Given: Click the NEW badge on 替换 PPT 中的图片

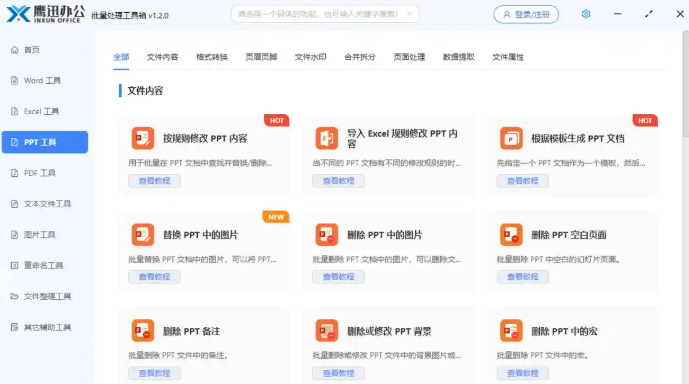Looking at the screenshot, I should tap(276, 217).
